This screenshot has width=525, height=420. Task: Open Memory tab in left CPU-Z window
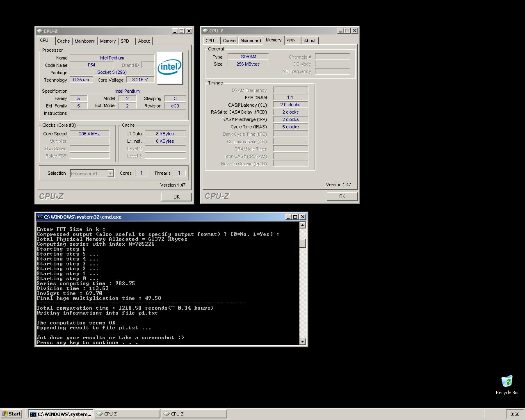[x=108, y=41]
